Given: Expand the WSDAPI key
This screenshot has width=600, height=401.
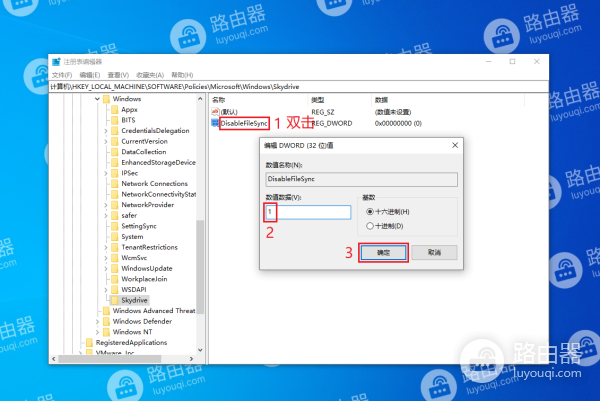Looking at the screenshot, I should (x=106, y=290).
